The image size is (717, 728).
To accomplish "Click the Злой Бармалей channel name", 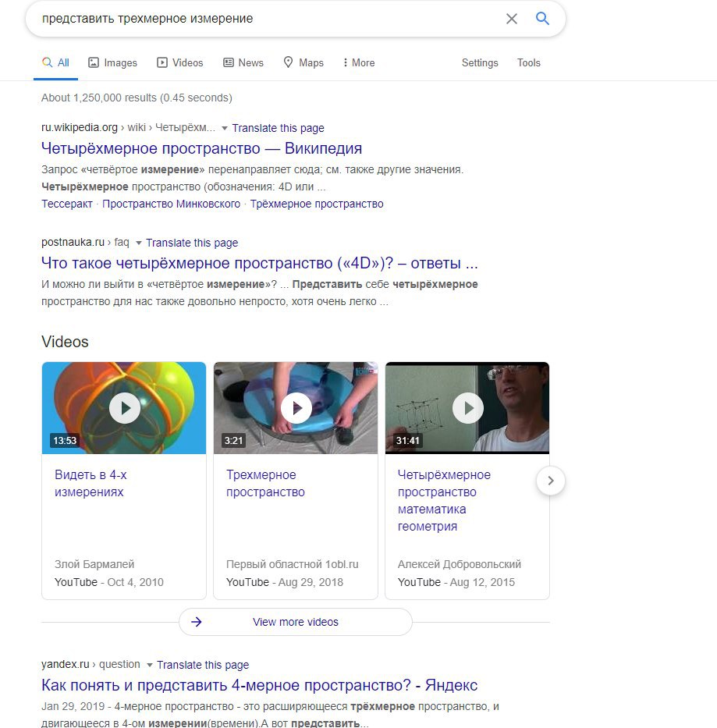I will coord(94,564).
